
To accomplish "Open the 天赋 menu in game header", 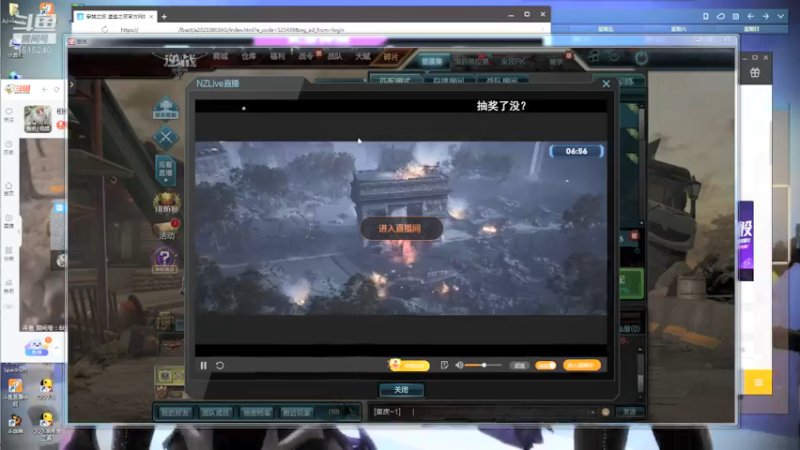I will pos(362,56).
